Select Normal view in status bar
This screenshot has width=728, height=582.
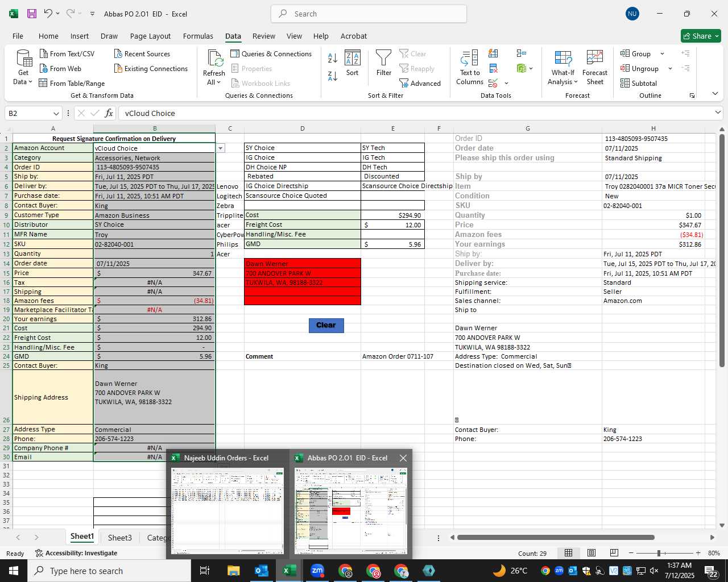click(x=568, y=553)
